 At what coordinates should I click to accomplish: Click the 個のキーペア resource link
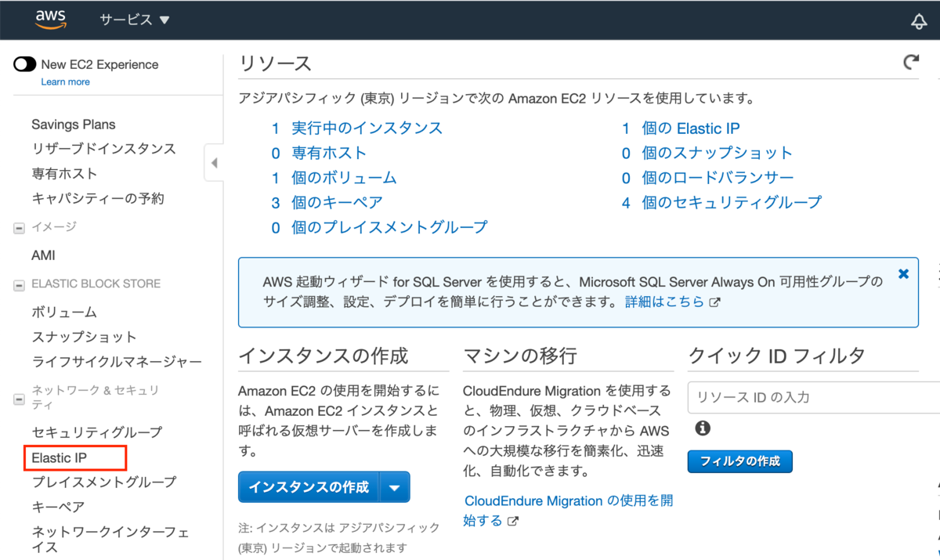point(337,203)
